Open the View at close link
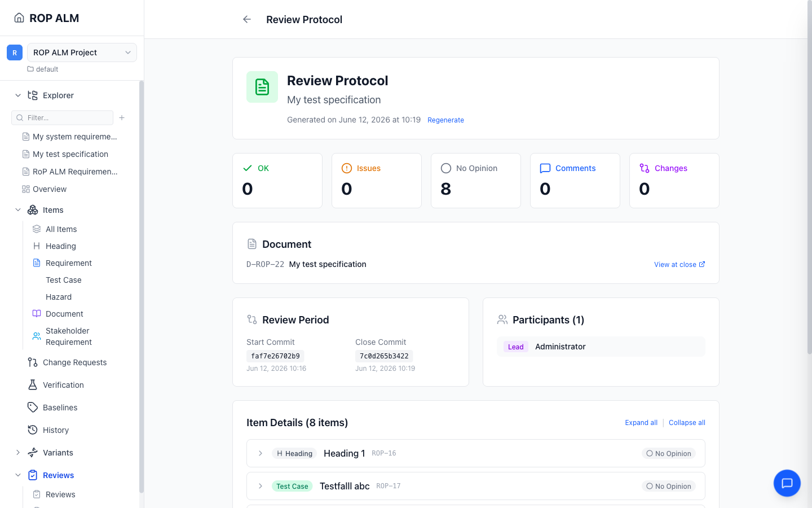The width and height of the screenshot is (812, 508). pos(679,265)
